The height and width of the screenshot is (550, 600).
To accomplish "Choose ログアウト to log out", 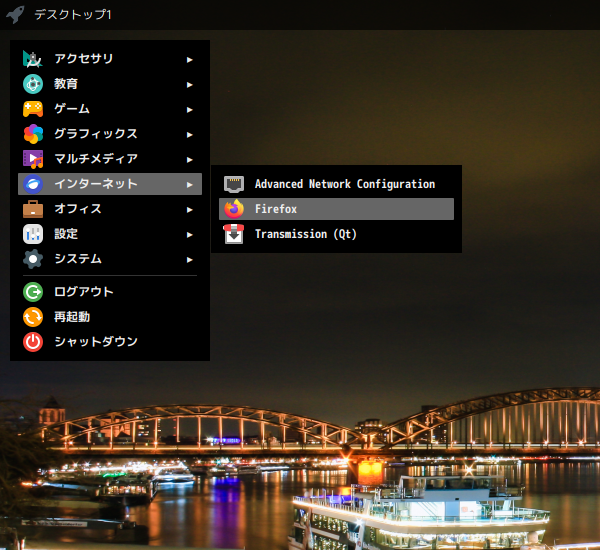I will coord(110,292).
